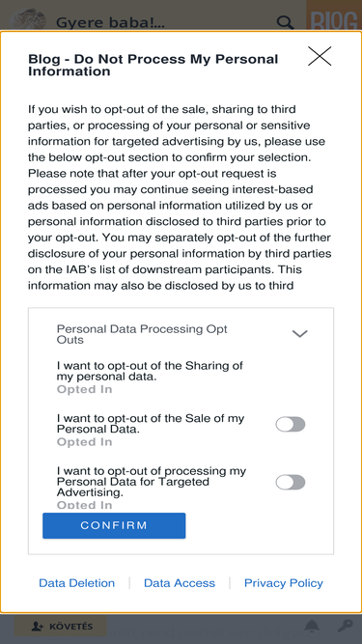Click the opt-out description paragraph text
The height and width of the screenshot is (644, 362).
tap(180, 197)
